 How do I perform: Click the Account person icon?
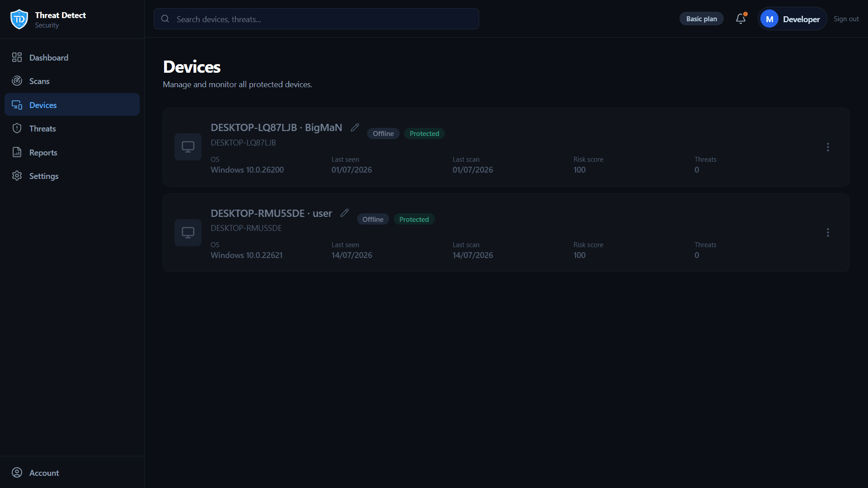pos(17,473)
